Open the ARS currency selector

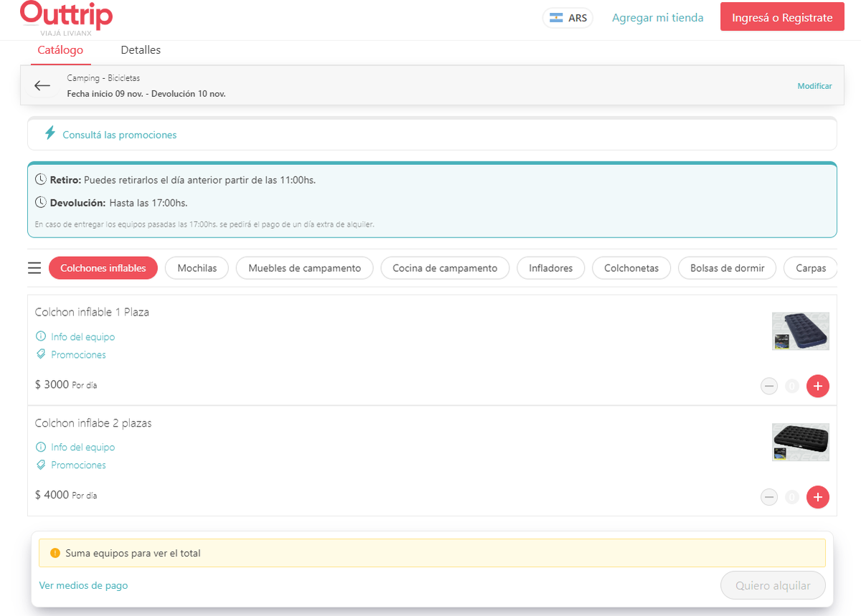tap(568, 18)
